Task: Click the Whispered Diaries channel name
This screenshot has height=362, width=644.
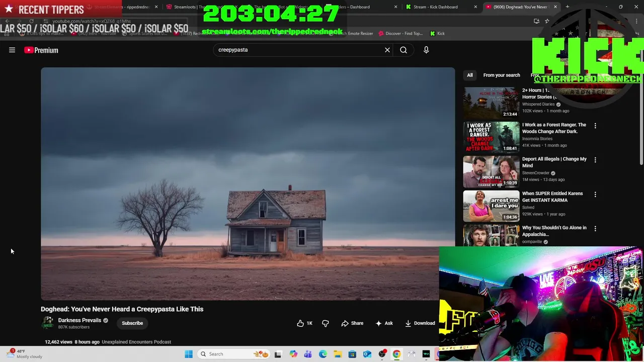Action: point(538,104)
